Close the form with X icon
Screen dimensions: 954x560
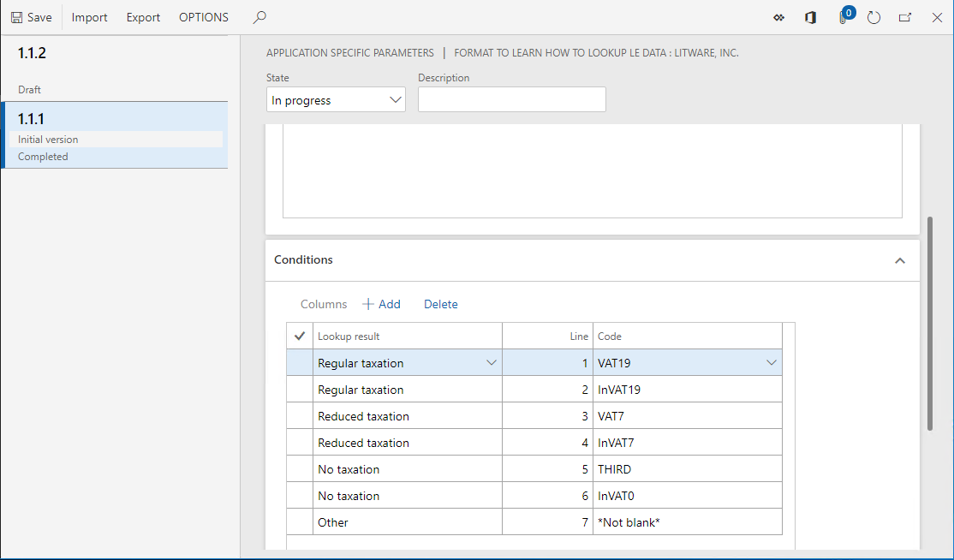tap(937, 18)
